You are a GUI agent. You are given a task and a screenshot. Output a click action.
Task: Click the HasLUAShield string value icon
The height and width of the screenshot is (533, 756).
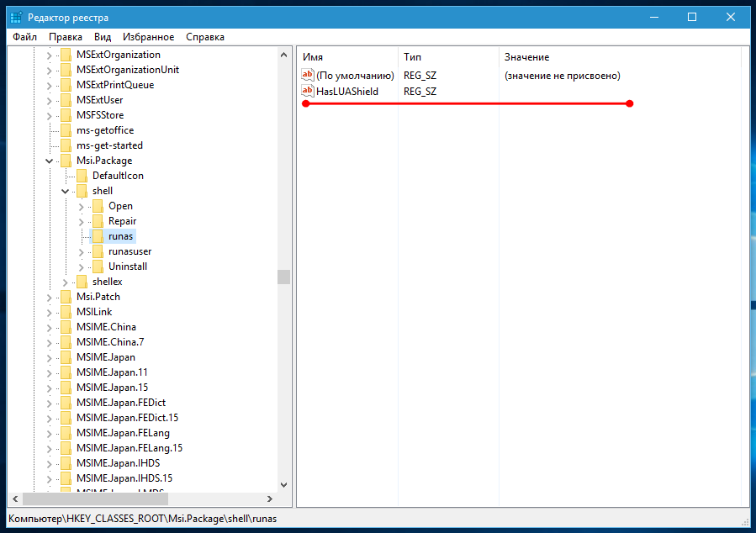(x=308, y=91)
